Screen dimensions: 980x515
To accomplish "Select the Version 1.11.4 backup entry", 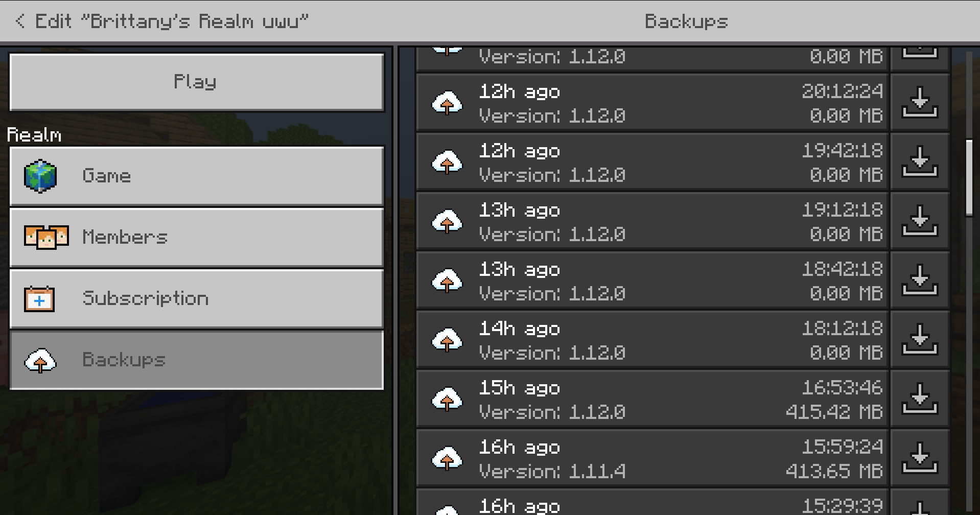I will click(653, 458).
